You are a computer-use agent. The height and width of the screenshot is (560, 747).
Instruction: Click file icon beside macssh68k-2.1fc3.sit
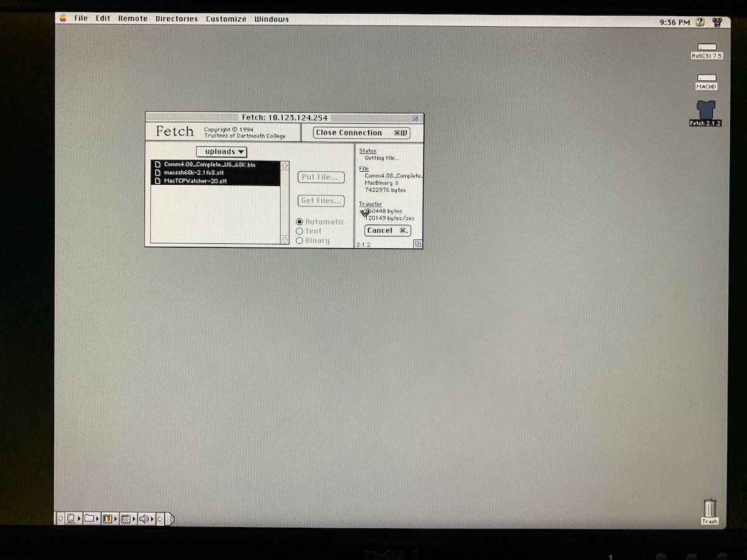(x=157, y=172)
